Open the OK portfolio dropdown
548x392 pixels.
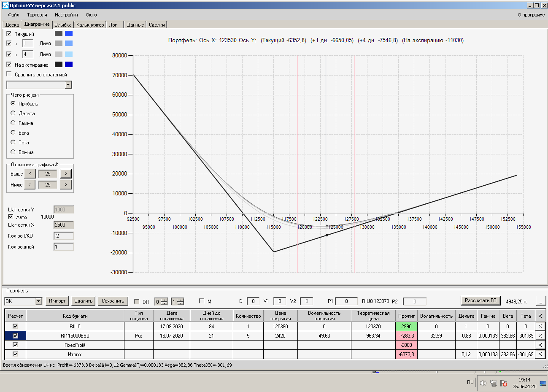pos(39,301)
